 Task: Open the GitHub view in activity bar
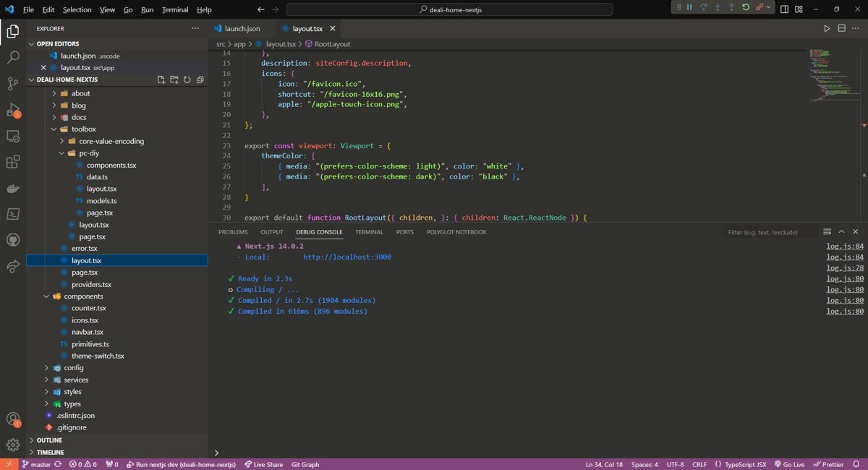[13, 240]
